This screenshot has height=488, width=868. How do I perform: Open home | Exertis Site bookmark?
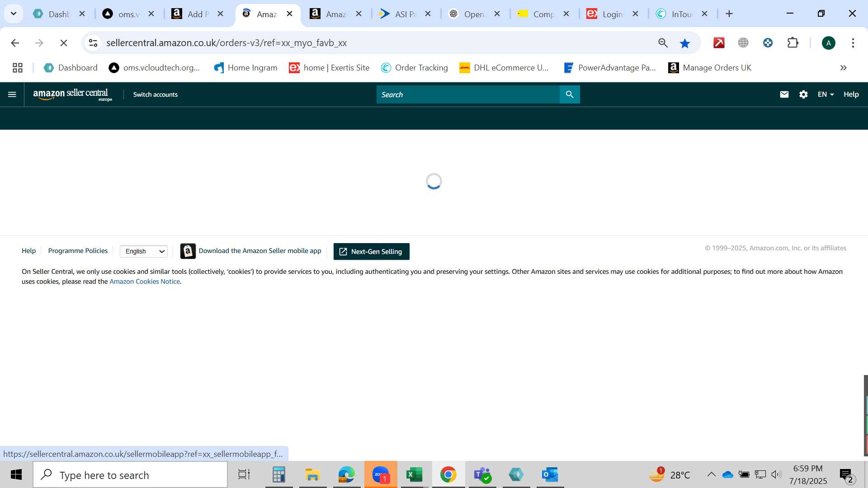329,68
